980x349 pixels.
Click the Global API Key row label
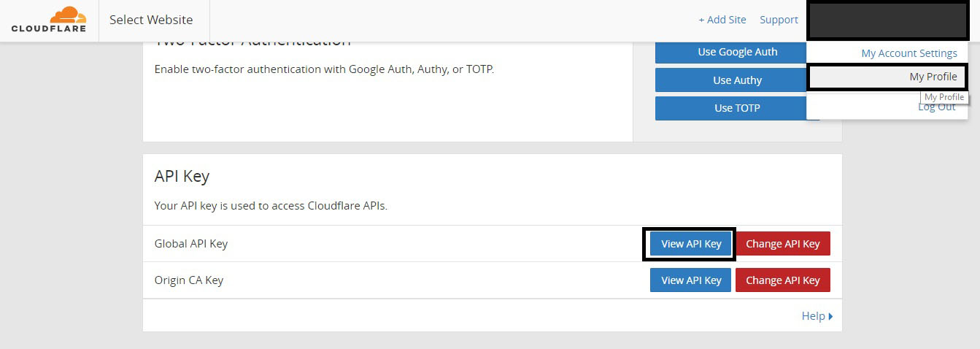click(x=191, y=244)
